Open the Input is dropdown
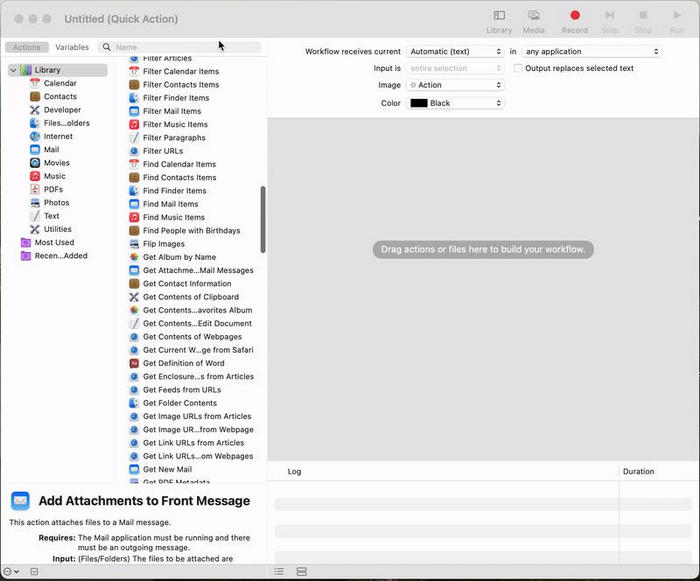This screenshot has height=581, width=700. point(455,68)
